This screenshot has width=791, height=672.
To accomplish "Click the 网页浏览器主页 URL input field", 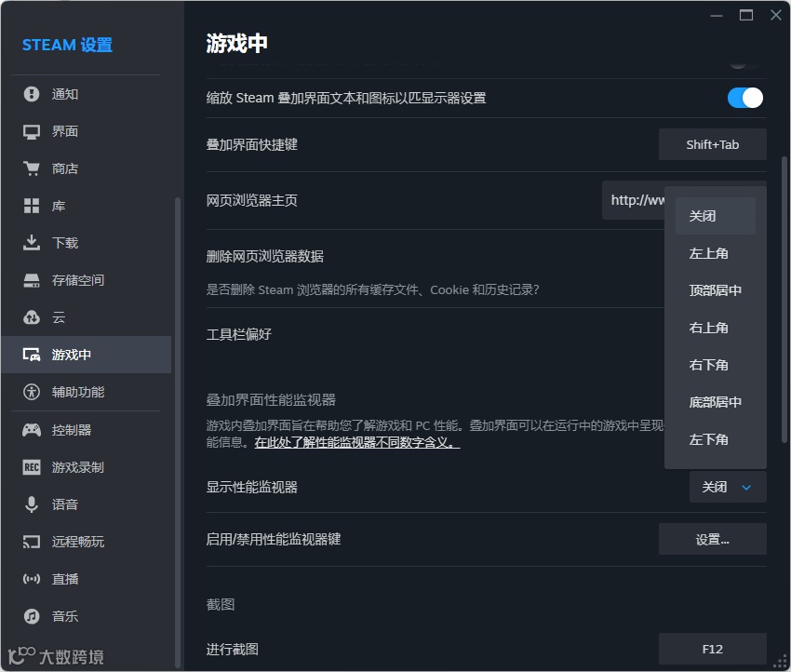I will pyautogui.click(x=633, y=200).
